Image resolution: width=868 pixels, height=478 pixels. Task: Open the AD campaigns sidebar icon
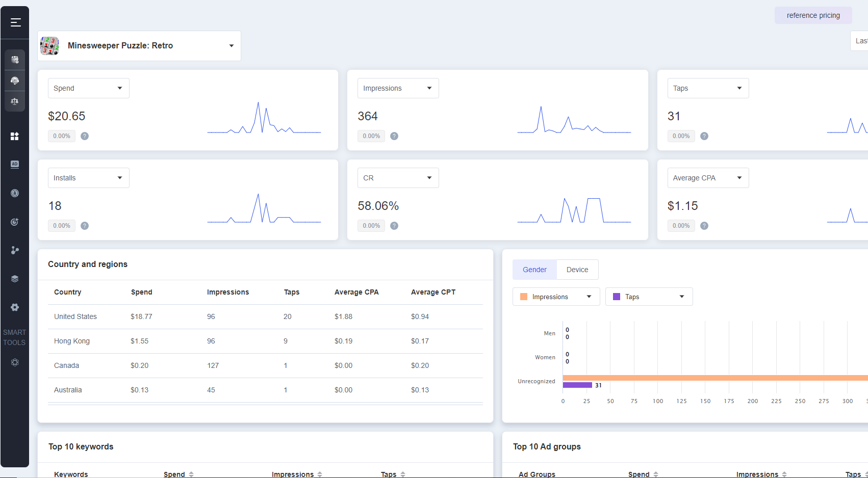pyautogui.click(x=15, y=164)
